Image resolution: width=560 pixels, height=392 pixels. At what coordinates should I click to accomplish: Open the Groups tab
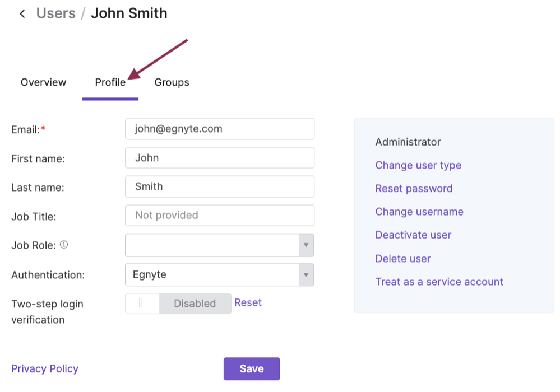171,82
